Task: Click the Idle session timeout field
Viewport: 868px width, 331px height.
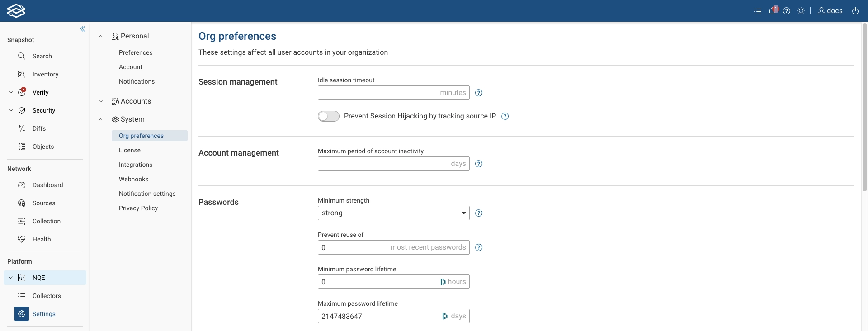Action: (x=393, y=93)
